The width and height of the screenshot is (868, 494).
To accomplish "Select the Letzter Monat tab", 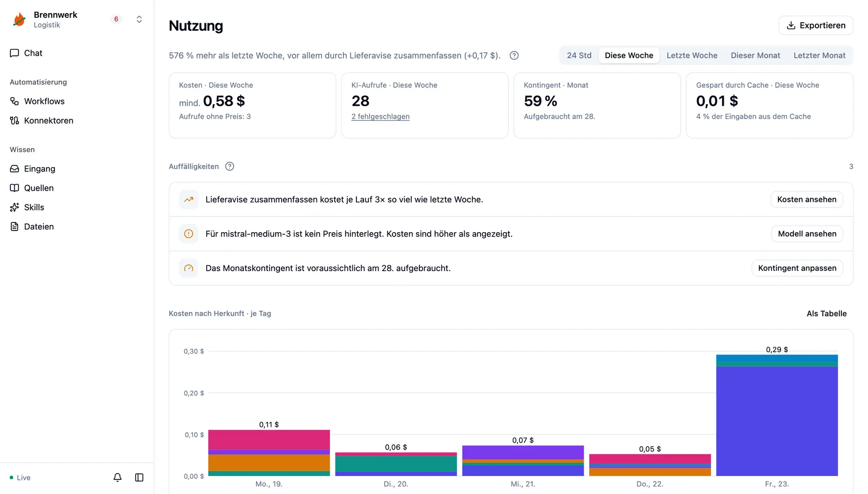I will (819, 55).
